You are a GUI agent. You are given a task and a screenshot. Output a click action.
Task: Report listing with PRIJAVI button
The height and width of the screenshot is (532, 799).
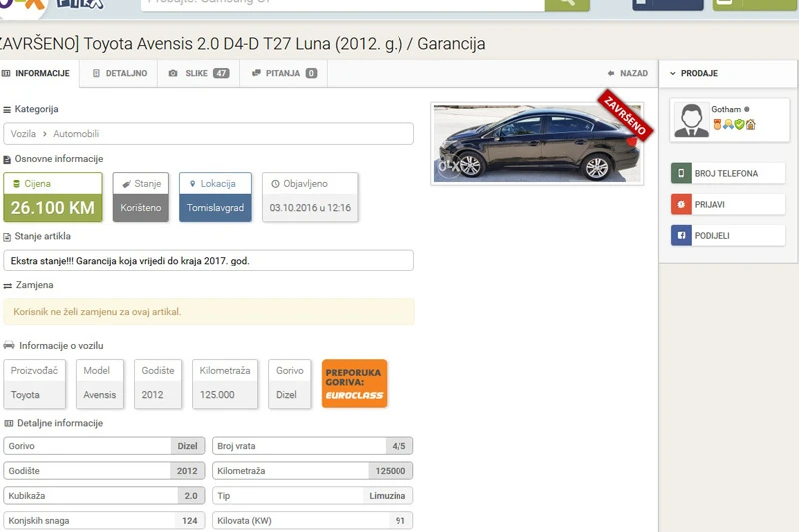(728, 205)
